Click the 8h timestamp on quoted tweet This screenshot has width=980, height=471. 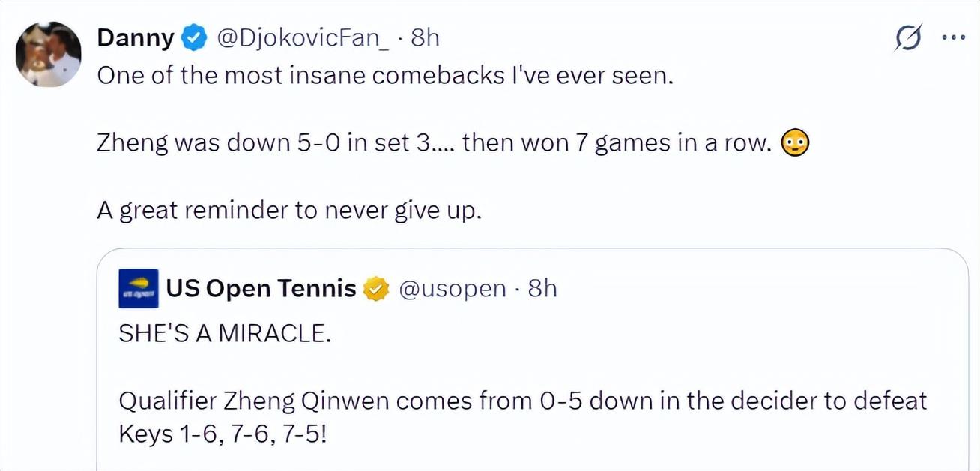tap(542, 289)
